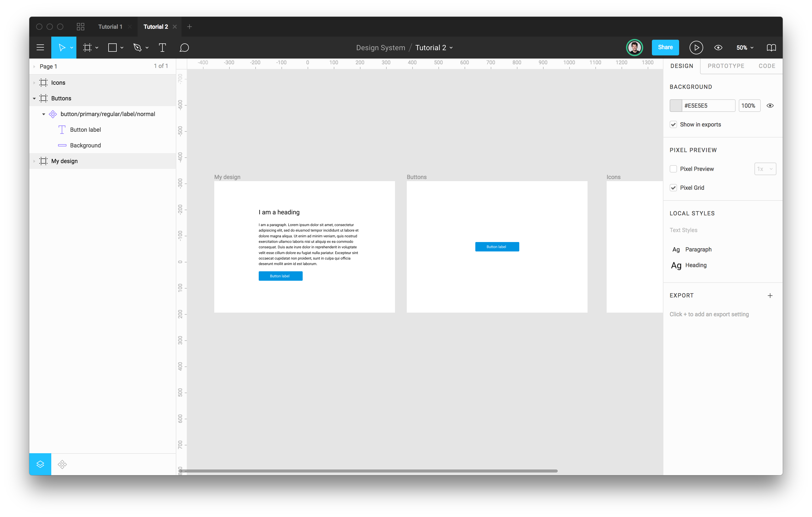The width and height of the screenshot is (812, 517).
Task: Select the Button label text layer
Action: click(x=103, y=129)
